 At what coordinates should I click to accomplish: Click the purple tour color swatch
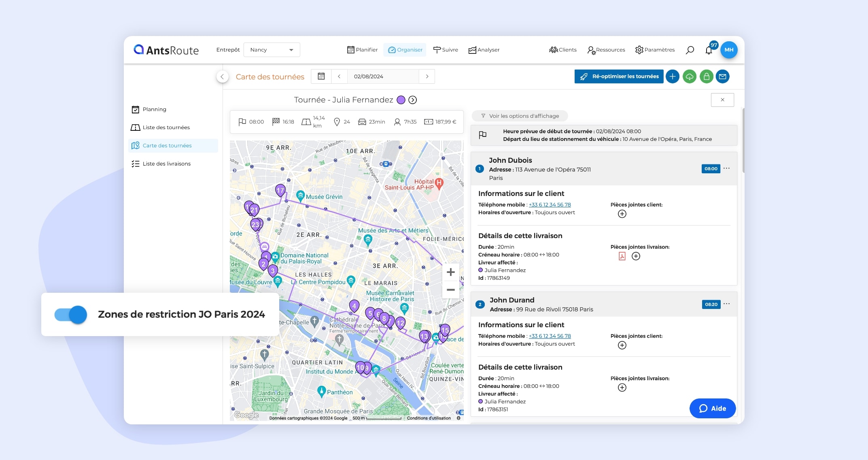coord(401,100)
